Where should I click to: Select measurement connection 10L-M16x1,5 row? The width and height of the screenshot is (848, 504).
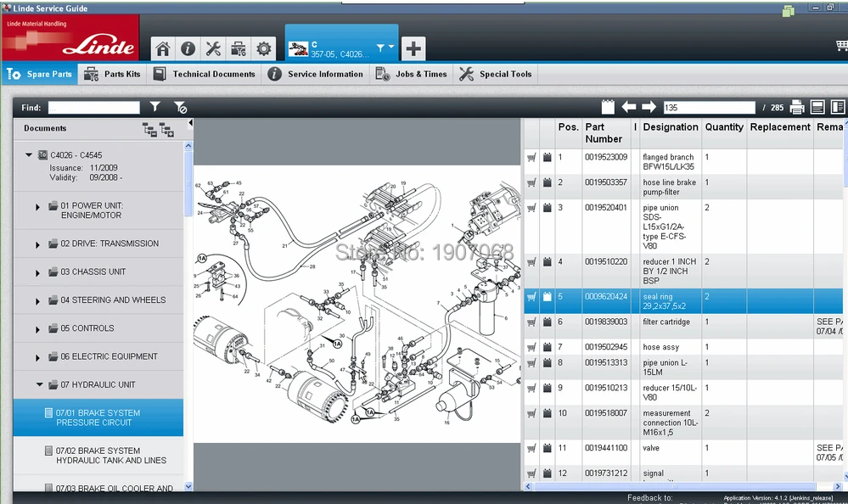[x=683, y=423]
